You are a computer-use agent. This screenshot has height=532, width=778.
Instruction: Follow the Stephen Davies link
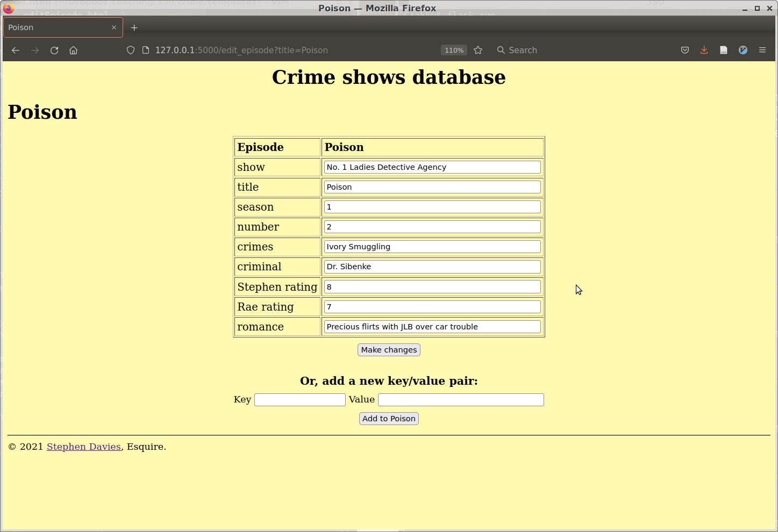(84, 447)
